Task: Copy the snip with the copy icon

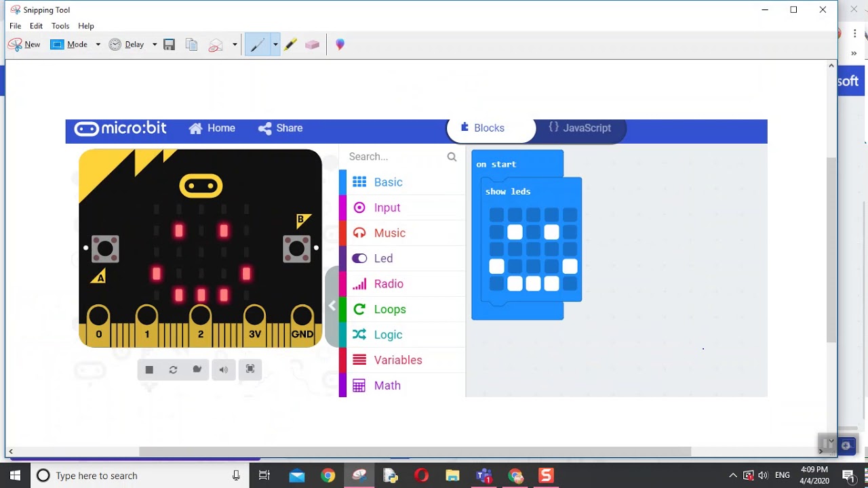Action: tap(192, 45)
